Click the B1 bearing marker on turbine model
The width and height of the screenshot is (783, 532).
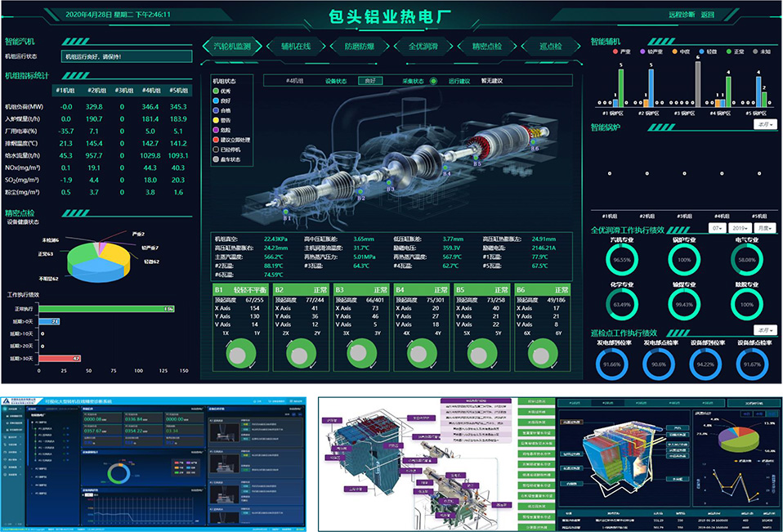click(287, 212)
